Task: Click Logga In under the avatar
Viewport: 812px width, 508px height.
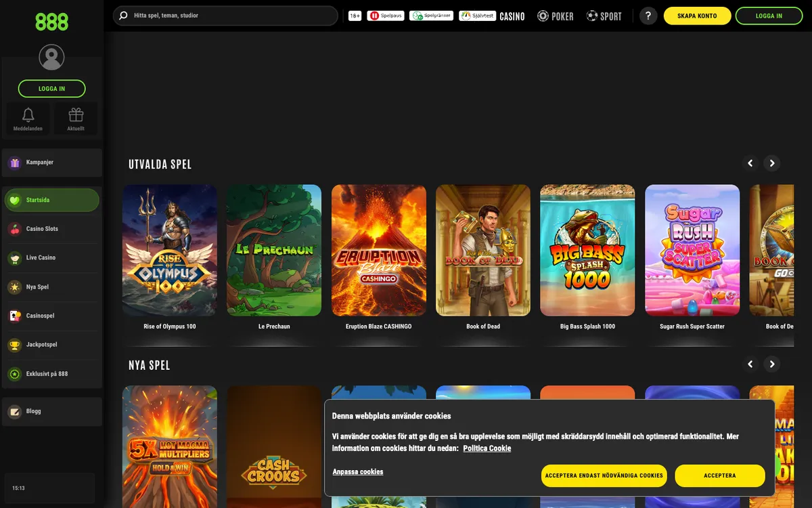Action: coord(52,89)
